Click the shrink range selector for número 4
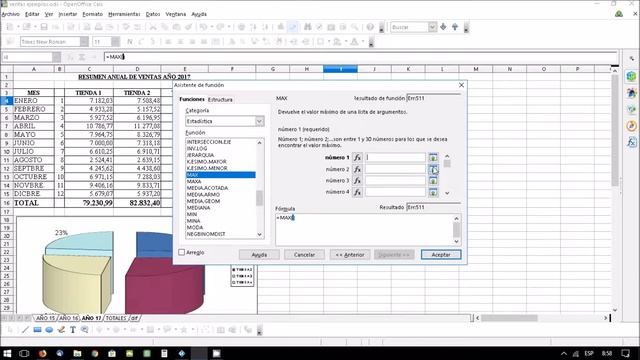Image resolution: width=640 pixels, height=360 pixels. (433, 192)
